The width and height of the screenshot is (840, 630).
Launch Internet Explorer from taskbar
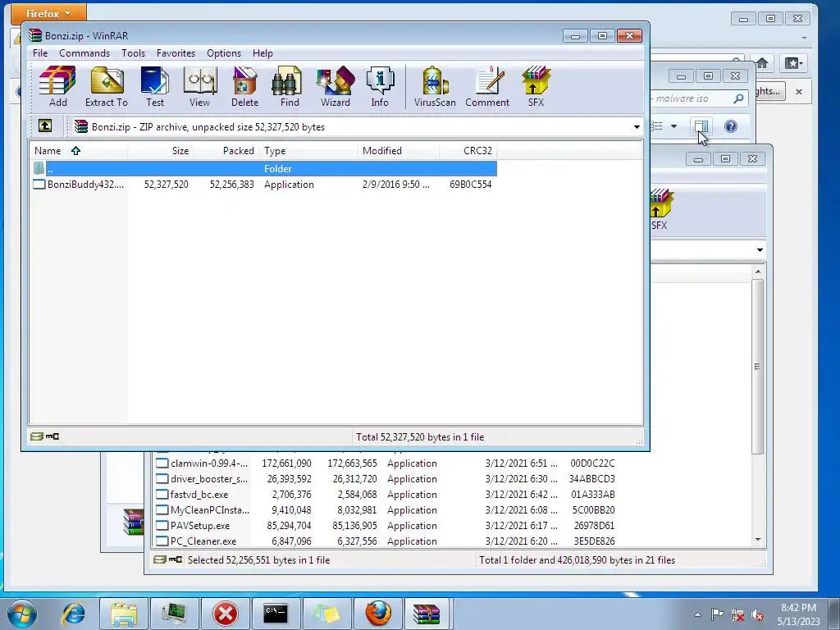[74, 614]
